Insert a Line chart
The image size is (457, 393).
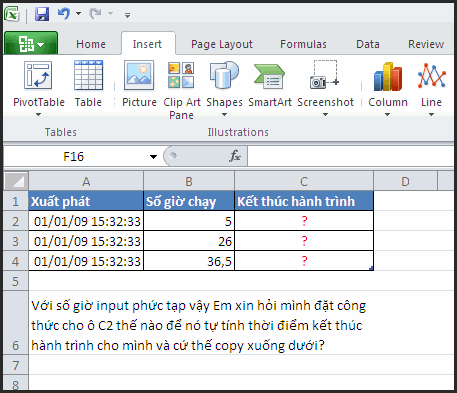(x=431, y=83)
